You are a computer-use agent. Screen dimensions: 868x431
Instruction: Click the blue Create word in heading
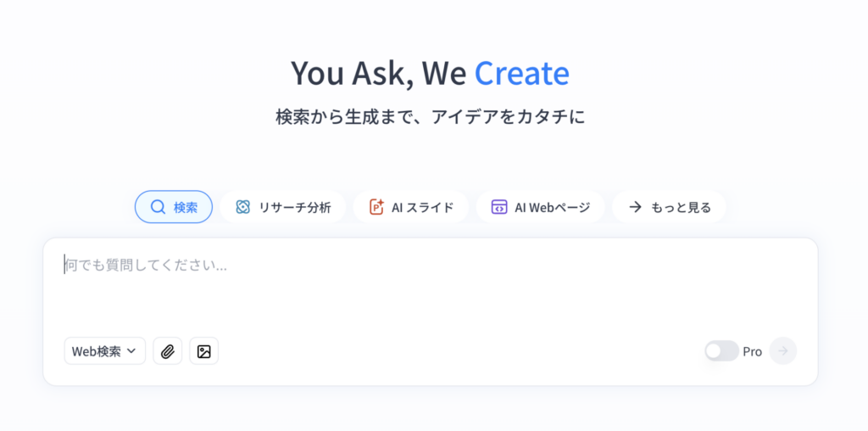coord(521,73)
